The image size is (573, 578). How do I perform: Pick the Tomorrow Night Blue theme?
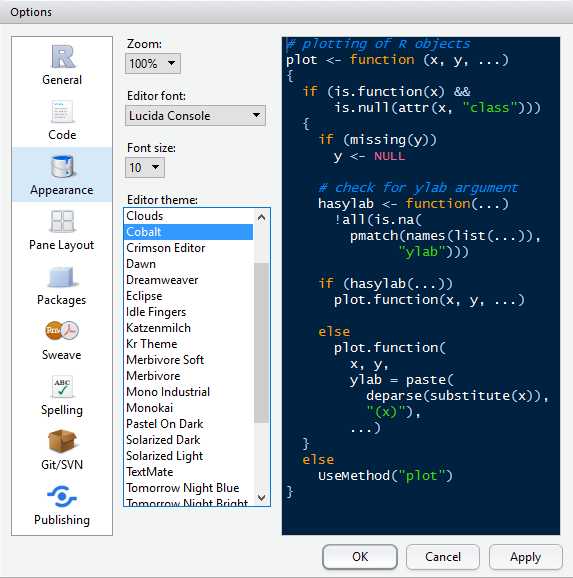pos(188,488)
